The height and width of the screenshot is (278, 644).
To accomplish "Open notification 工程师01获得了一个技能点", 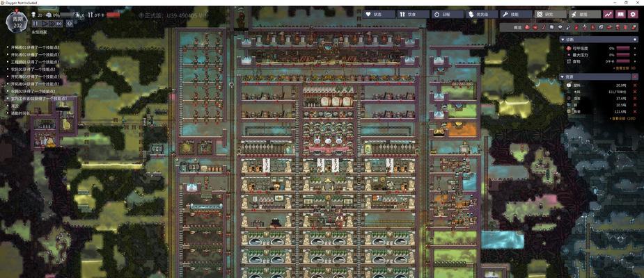I will pos(35,62).
